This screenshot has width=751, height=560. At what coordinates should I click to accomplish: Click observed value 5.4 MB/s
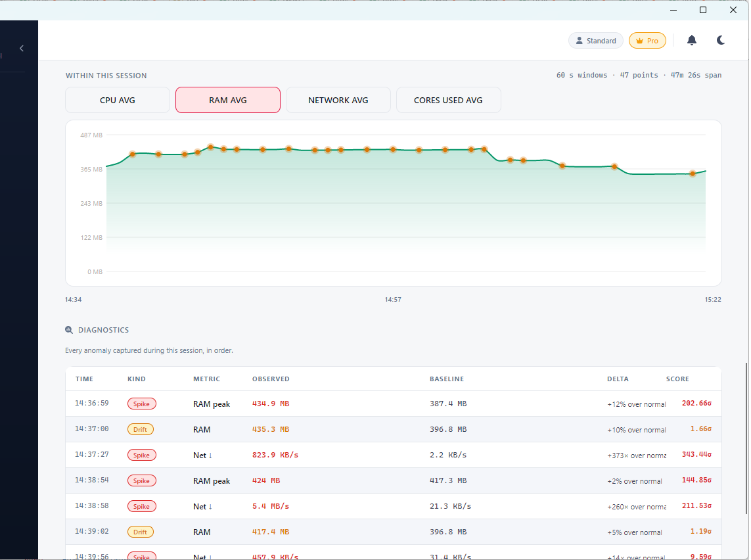point(271,506)
